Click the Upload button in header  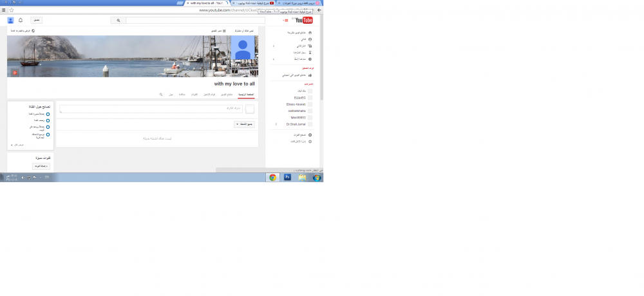click(37, 21)
